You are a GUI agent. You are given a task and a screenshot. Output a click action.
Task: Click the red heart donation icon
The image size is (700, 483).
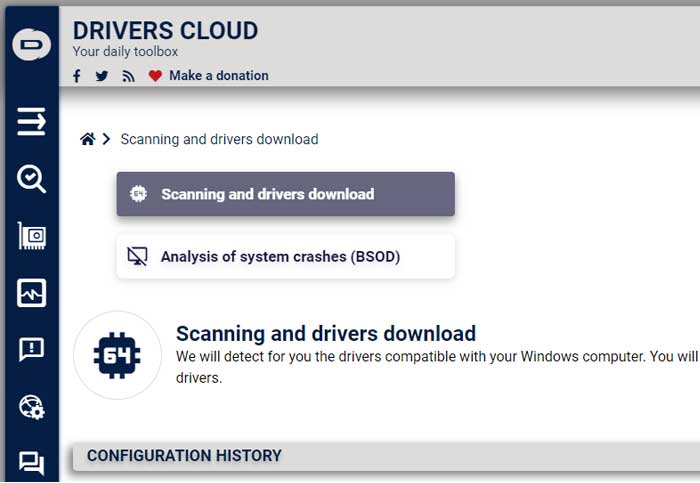[x=155, y=76]
